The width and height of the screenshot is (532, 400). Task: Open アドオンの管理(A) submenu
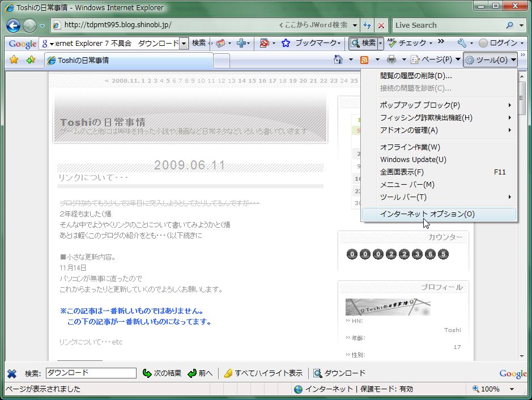tap(440, 130)
